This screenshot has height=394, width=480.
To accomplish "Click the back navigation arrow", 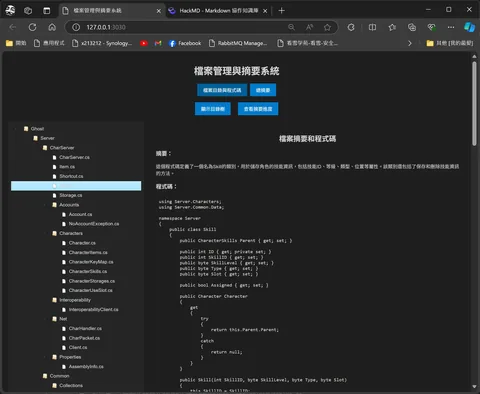I will (13, 27).
